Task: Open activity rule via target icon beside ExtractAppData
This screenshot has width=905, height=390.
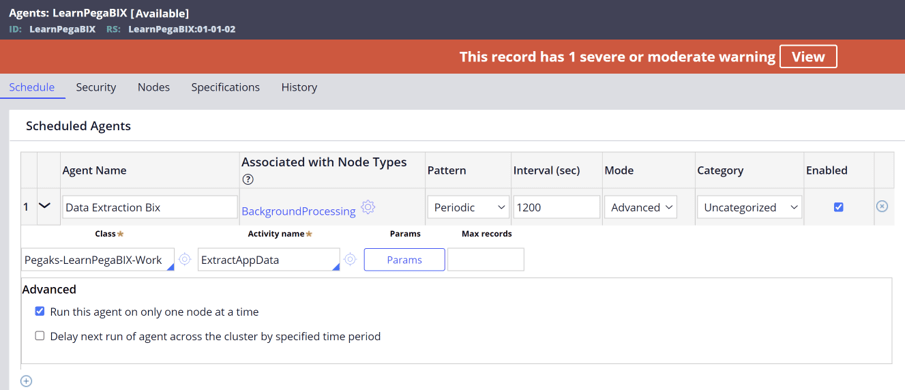Action: tap(350, 260)
